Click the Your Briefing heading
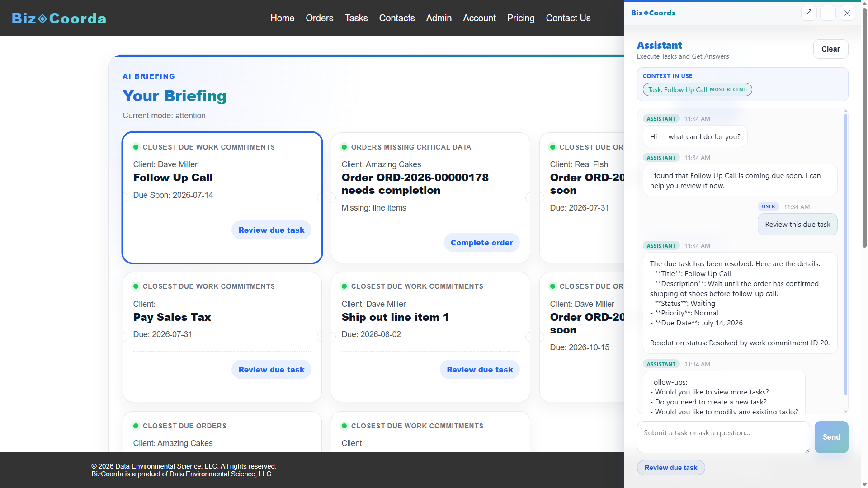The image size is (868, 488). 175,96
